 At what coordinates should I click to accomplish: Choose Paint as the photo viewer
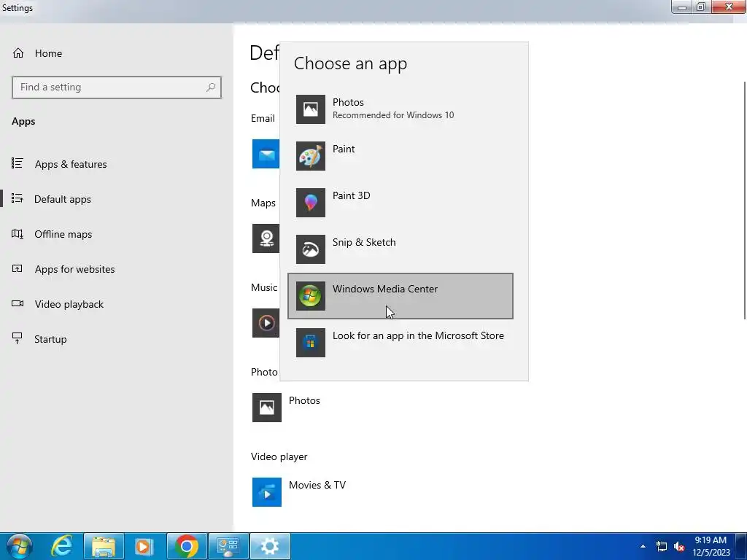click(400, 156)
